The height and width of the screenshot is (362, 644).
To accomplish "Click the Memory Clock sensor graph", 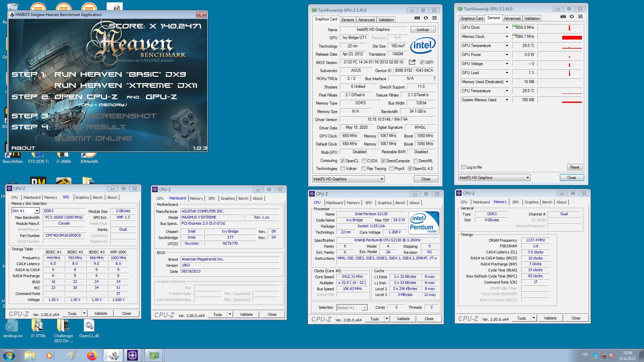I will click(560, 37).
